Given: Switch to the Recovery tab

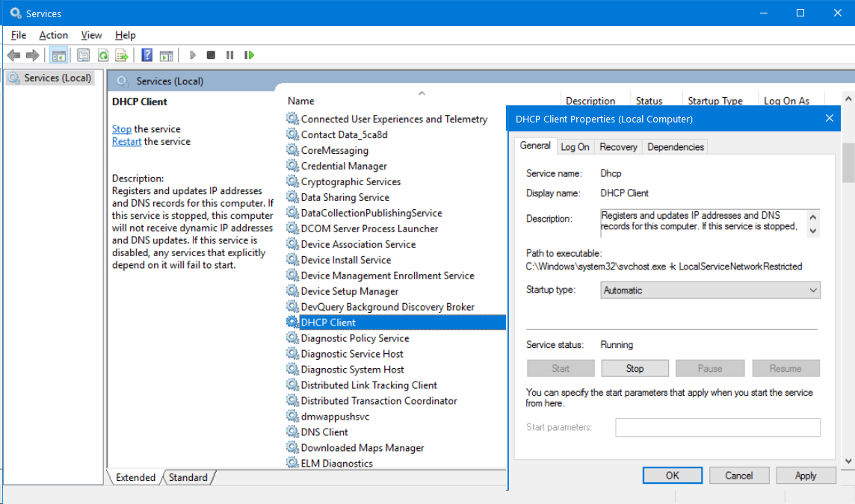Looking at the screenshot, I should click(x=618, y=146).
